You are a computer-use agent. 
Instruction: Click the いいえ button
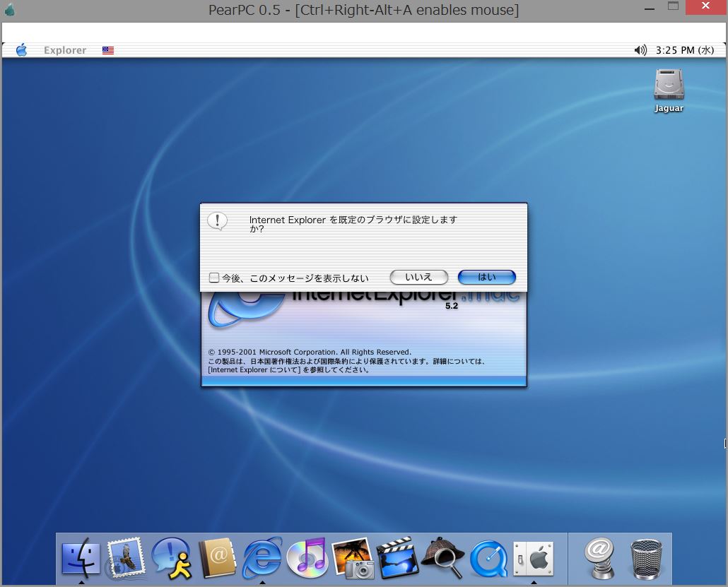419,277
